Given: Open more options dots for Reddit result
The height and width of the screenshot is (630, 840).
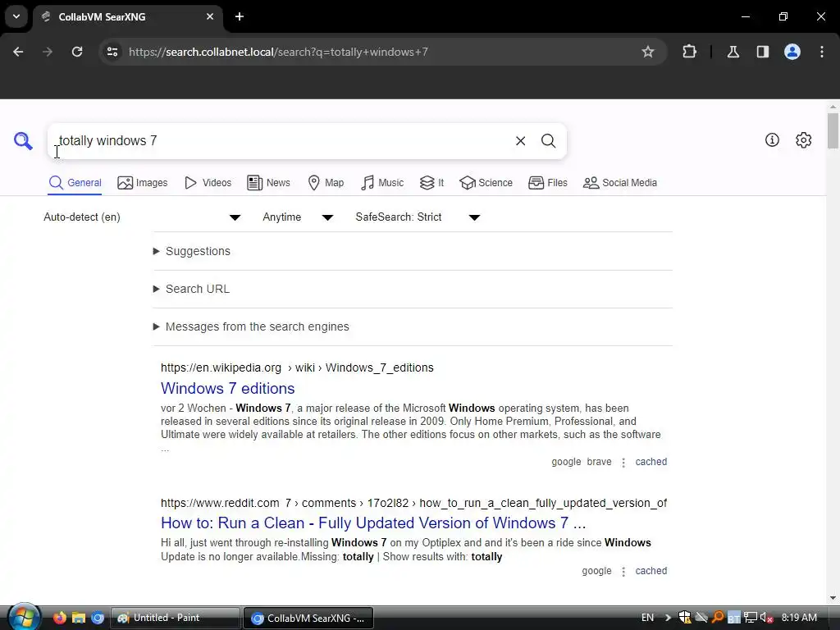Looking at the screenshot, I should pyautogui.click(x=623, y=572).
